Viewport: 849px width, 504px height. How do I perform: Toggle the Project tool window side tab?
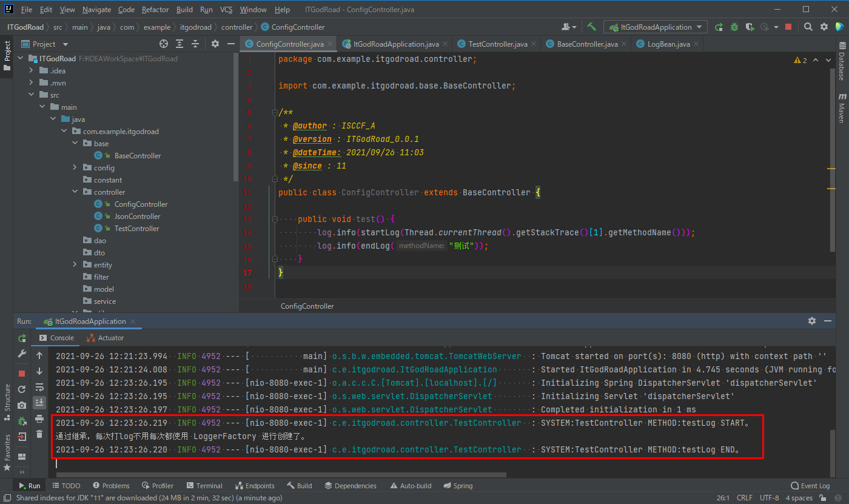(x=7, y=55)
